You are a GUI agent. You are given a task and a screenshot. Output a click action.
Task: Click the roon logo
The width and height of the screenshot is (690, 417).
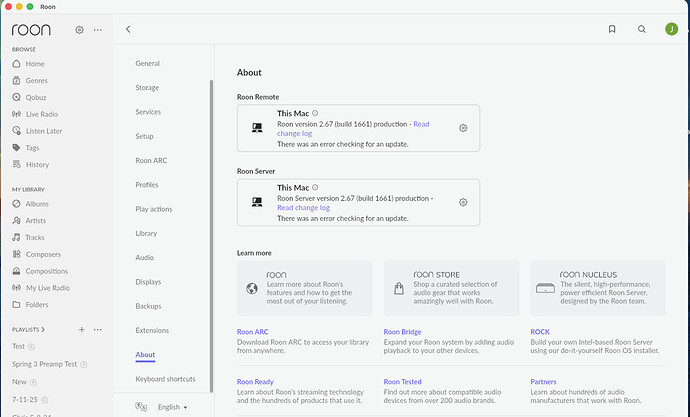click(31, 30)
